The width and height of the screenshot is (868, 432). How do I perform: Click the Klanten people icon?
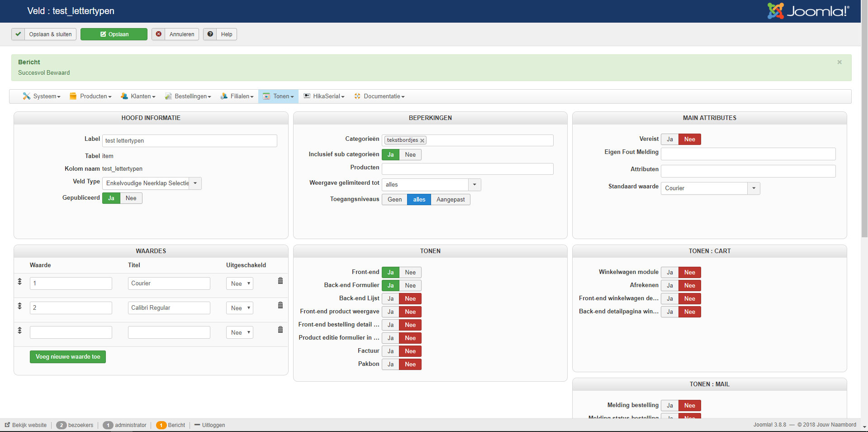[x=124, y=96]
